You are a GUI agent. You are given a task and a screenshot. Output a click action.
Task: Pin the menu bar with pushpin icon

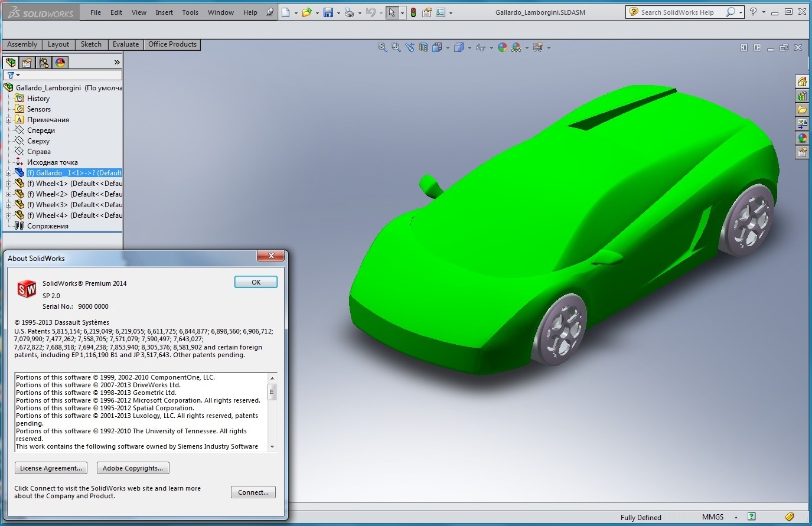[270, 12]
